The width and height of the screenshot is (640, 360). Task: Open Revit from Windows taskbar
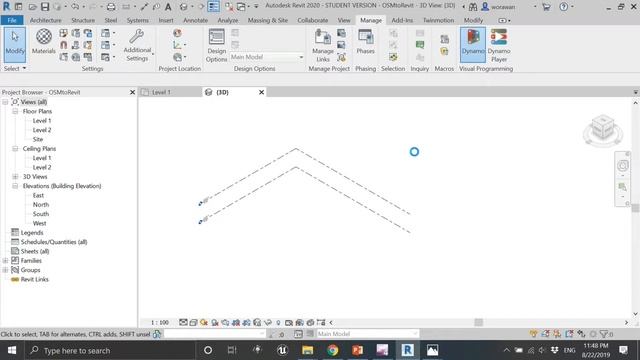(x=407, y=350)
